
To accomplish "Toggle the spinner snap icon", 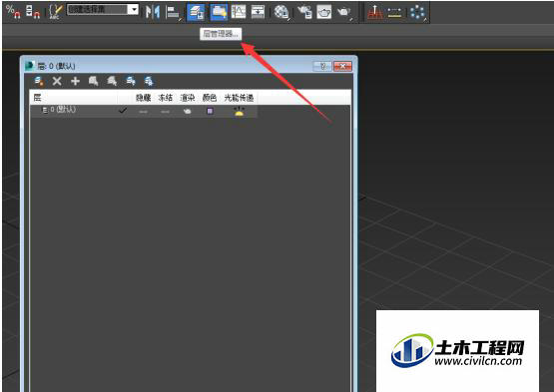I will (33, 12).
